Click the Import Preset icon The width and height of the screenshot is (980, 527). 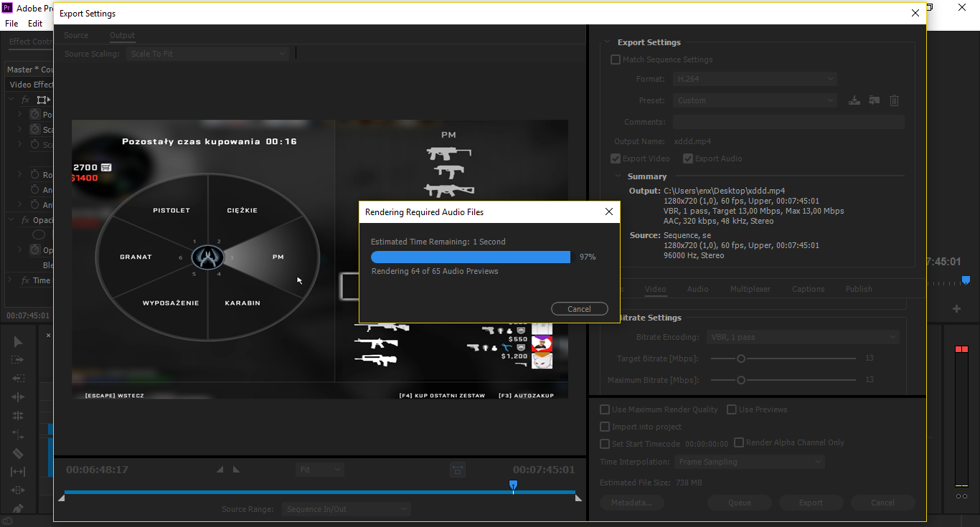coord(874,100)
